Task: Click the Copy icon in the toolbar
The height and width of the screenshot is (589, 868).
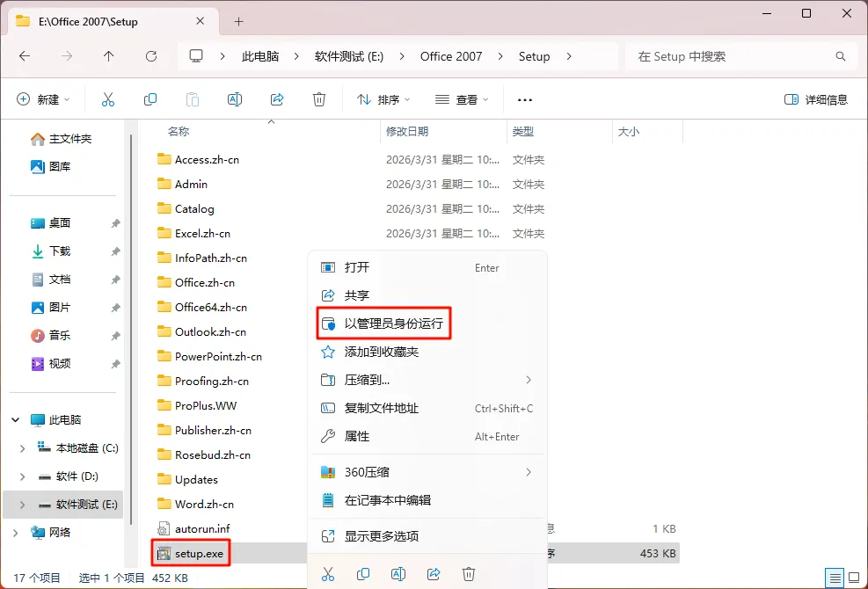Action: (x=150, y=99)
